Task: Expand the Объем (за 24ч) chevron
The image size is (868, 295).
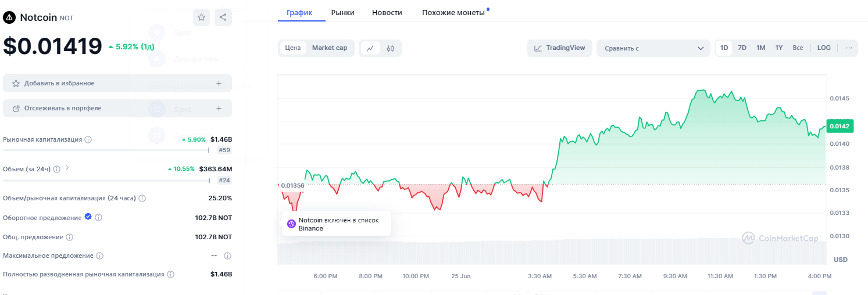Action: [x=67, y=168]
